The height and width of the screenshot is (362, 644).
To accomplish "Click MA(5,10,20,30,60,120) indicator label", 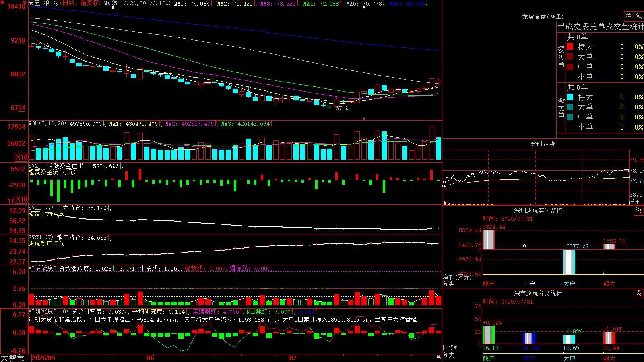I will pyautogui.click(x=137, y=3).
